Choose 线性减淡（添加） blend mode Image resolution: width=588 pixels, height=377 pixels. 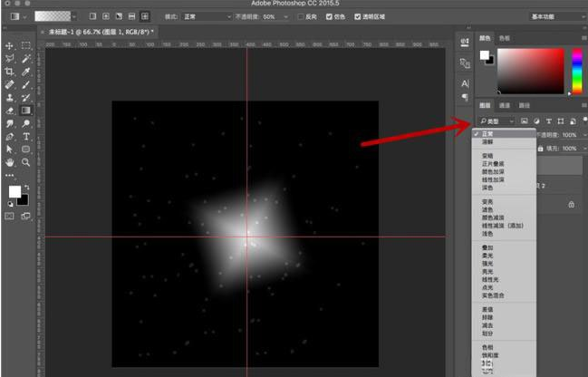(504, 226)
